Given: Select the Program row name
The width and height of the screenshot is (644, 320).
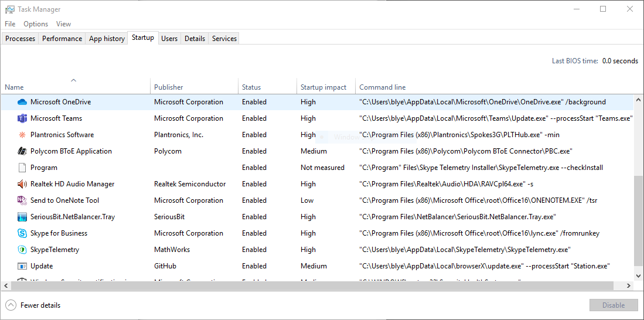Looking at the screenshot, I should click(x=44, y=168).
